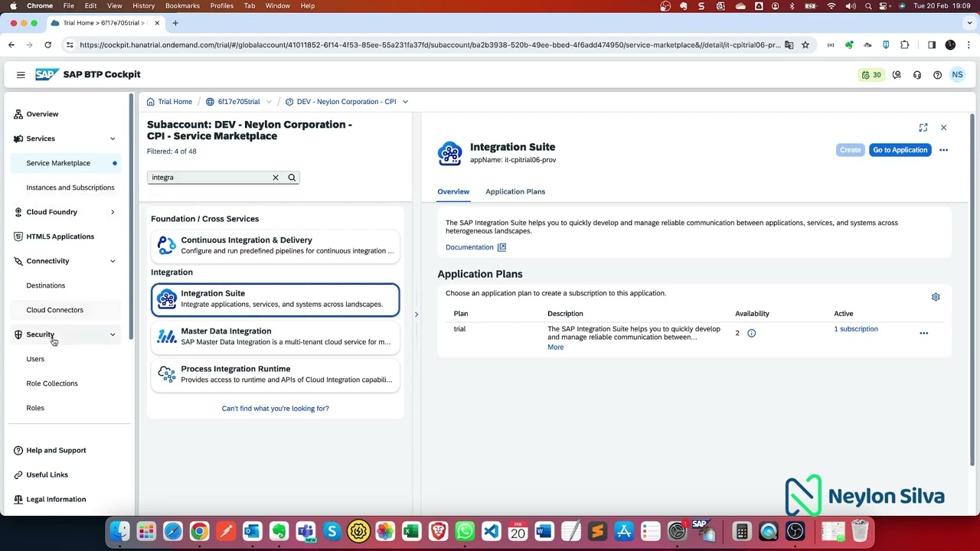
Task: Open the hamburger navigation menu
Action: click(x=21, y=75)
